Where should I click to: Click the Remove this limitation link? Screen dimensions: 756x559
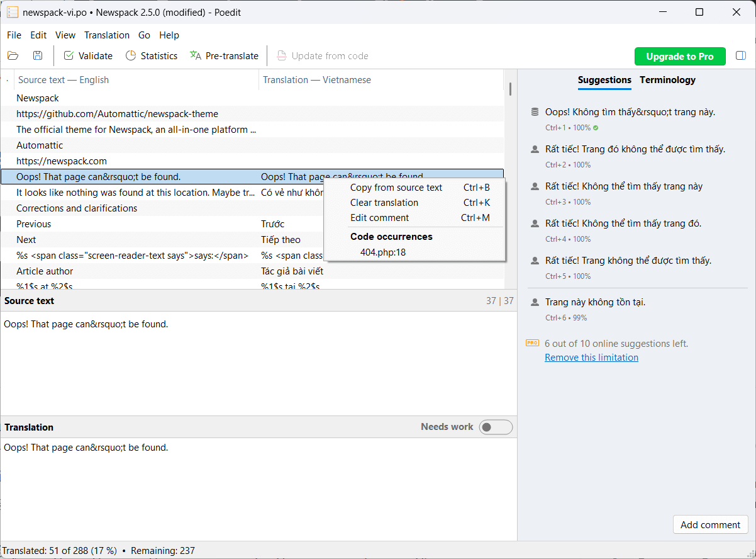(591, 358)
